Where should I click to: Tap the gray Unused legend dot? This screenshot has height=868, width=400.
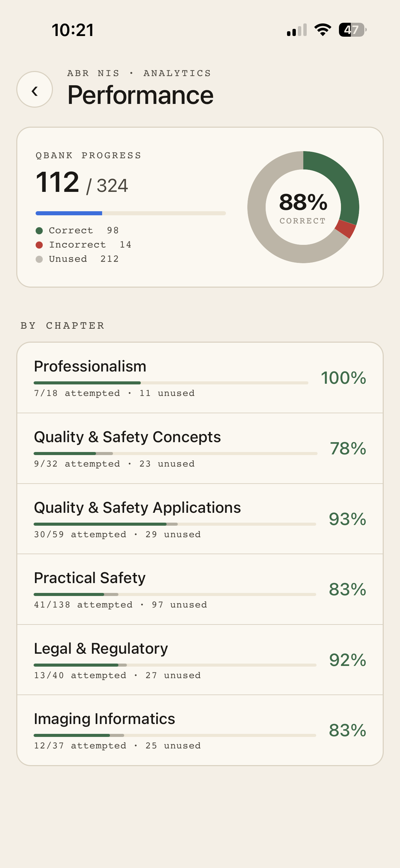point(39,259)
